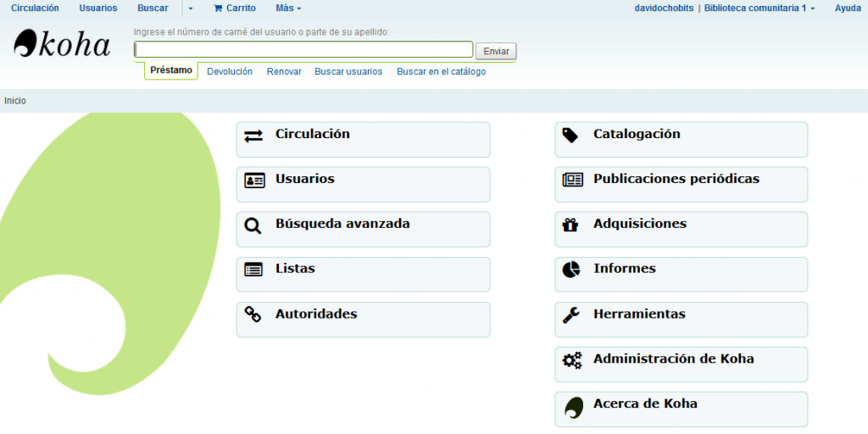The width and height of the screenshot is (868, 434).
Task: Click the Informes pie chart icon
Action: coord(571,270)
